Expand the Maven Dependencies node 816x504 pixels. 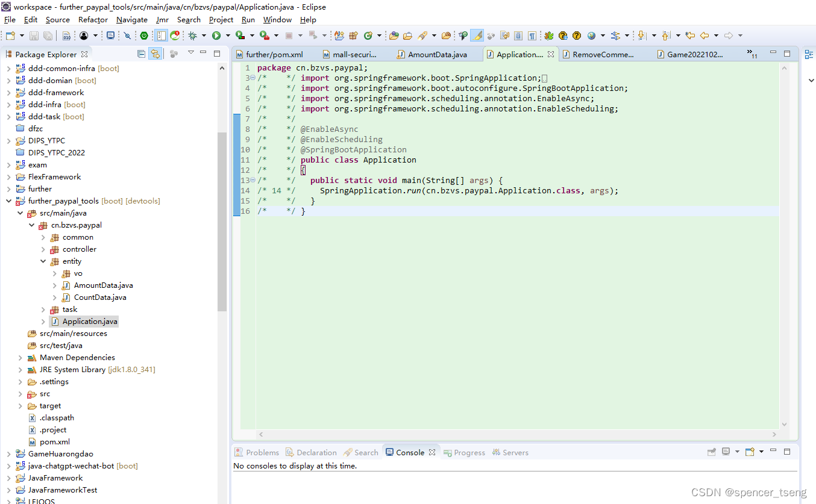20,357
